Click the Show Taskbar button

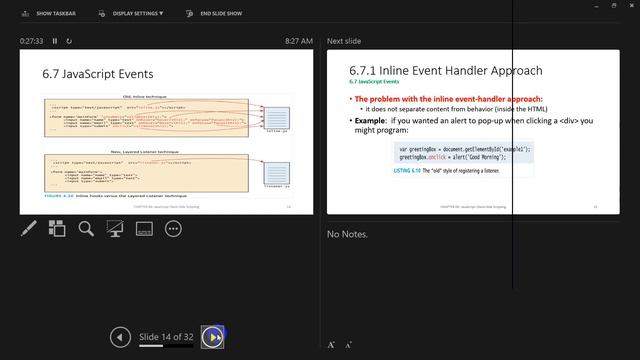click(49, 13)
